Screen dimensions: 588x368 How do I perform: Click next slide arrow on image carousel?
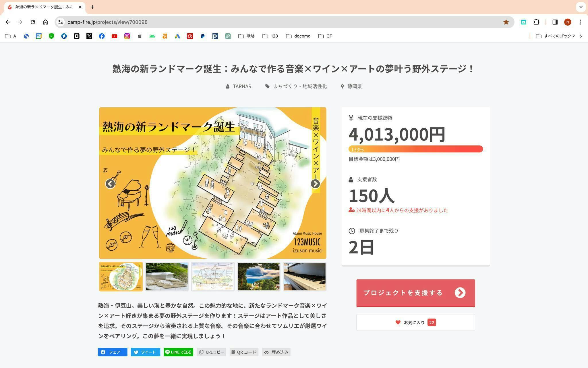pos(315,184)
